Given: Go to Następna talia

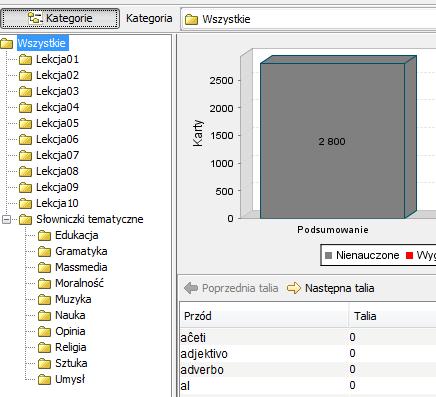Looking at the screenshot, I should click(x=331, y=288).
